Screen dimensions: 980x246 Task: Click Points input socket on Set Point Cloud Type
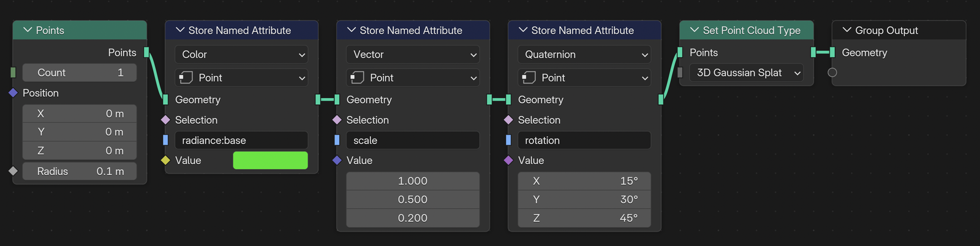point(680,53)
